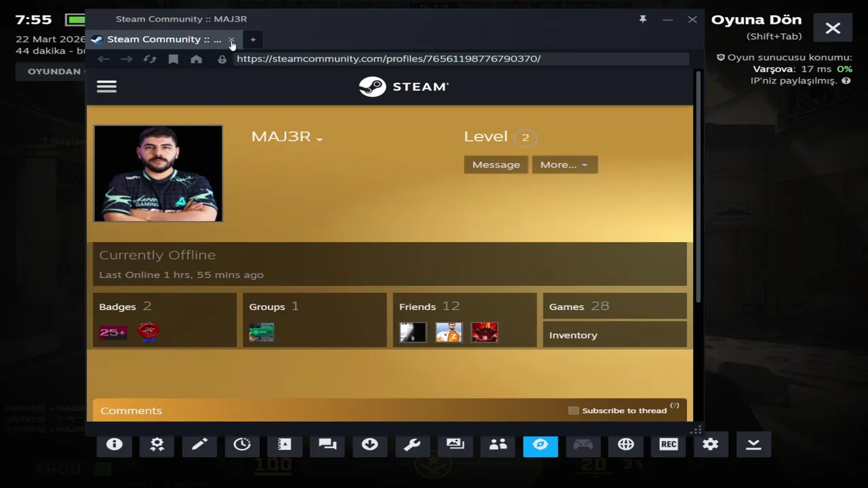This screenshot has height=488, width=868.
Task: Click the window resize grip corner
Action: click(696, 430)
